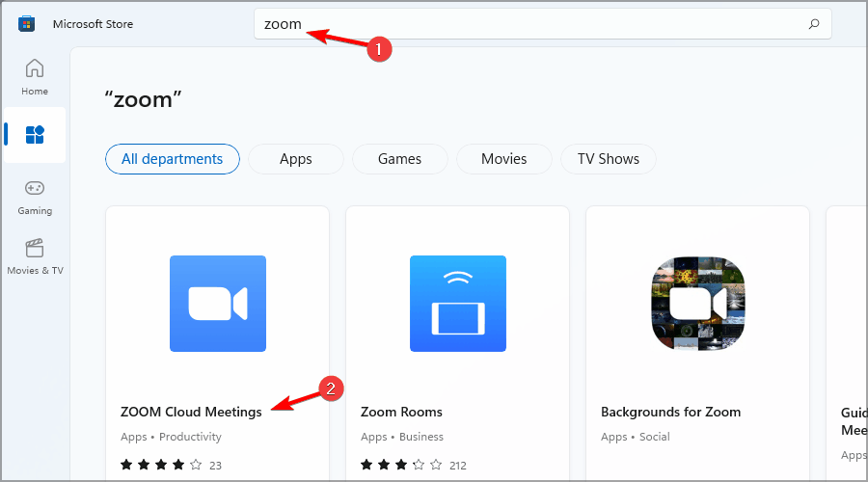The width and height of the screenshot is (868, 482).
Task: Open the Zoom Rooms app icon
Action: click(x=458, y=304)
